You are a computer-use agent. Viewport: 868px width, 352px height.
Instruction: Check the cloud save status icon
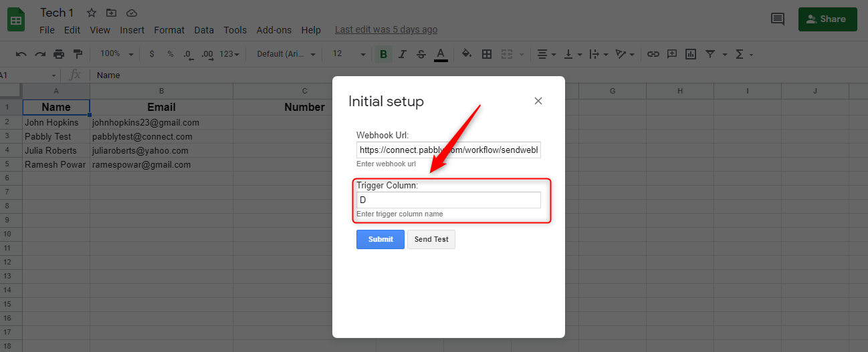point(131,13)
